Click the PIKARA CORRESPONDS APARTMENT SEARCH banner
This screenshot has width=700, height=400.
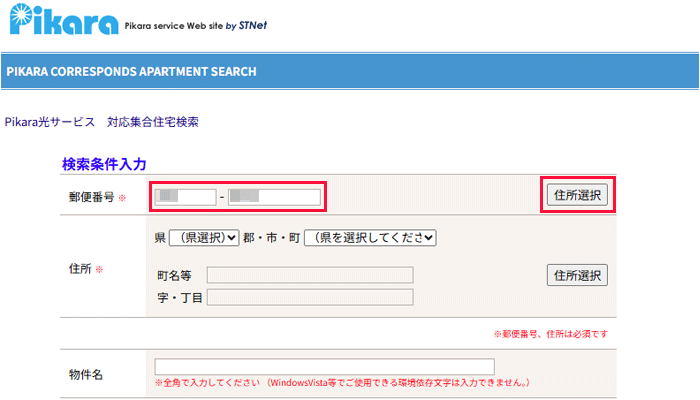(131, 72)
